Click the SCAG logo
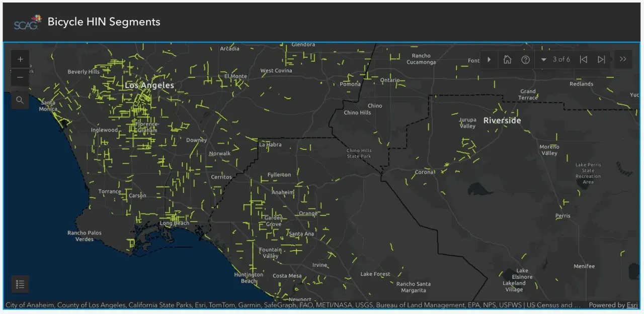 pyautogui.click(x=27, y=22)
